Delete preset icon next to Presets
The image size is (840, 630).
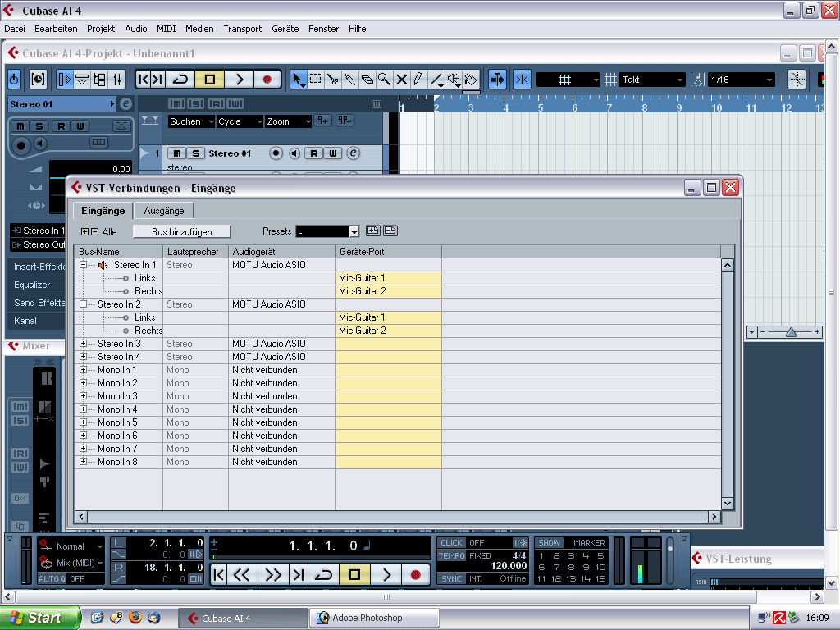[390, 231]
